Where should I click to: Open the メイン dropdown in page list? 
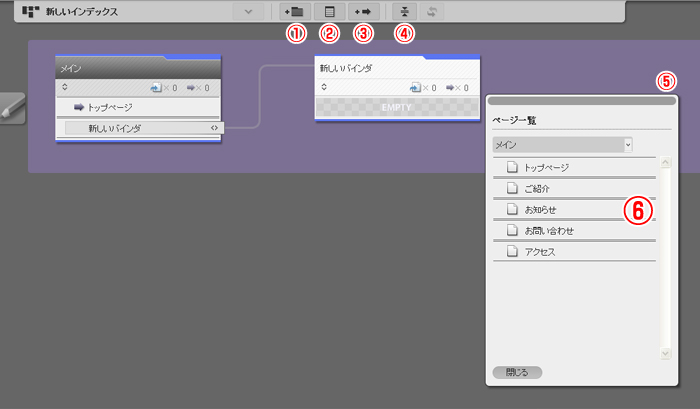tap(562, 145)
